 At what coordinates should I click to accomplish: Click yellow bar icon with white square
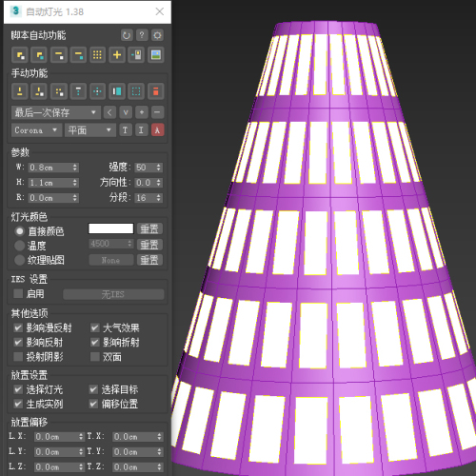pyautogui.click(x=59, y=55)
